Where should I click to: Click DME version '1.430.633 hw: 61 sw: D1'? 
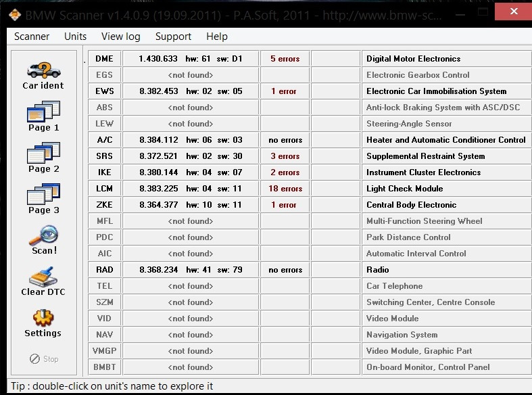coord(191,58)
